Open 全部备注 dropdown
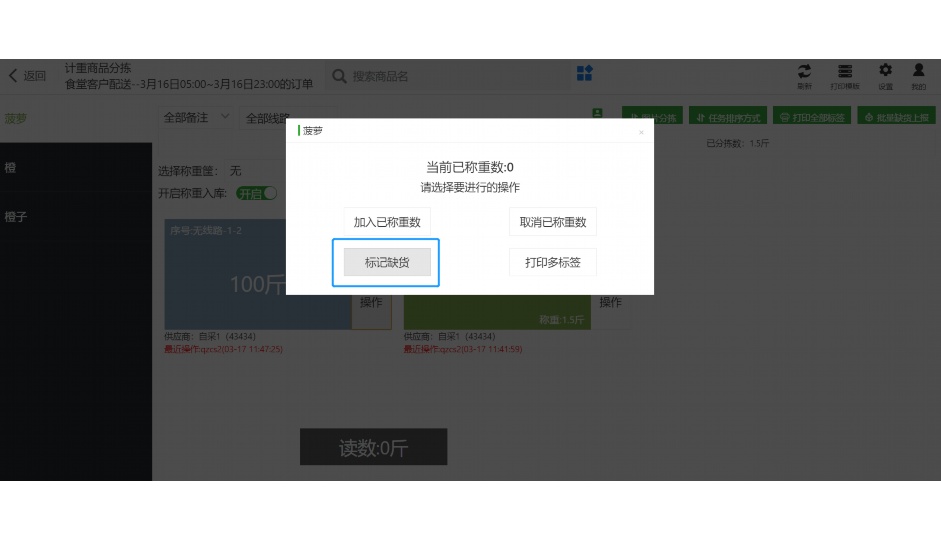Image resolution: width=941 pixels, height=540 pixels. [x=196, y=118]
